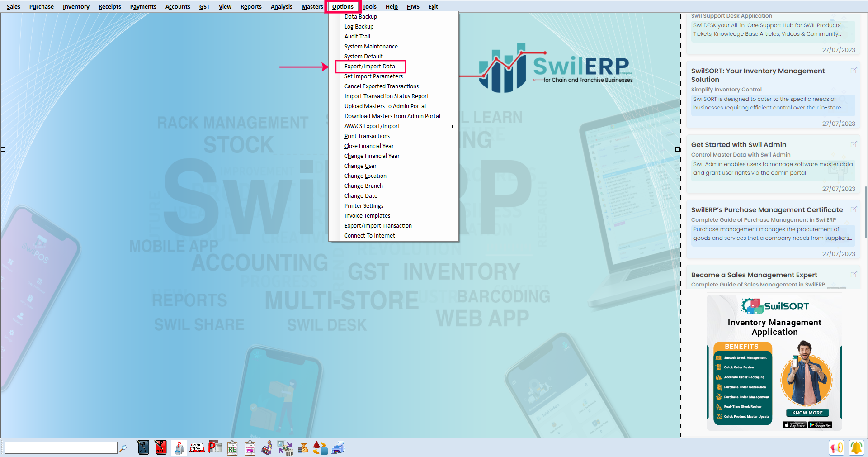This screenshot has width=868, height=457.
Task: Choose System Maintenance option
Action: 371,47
